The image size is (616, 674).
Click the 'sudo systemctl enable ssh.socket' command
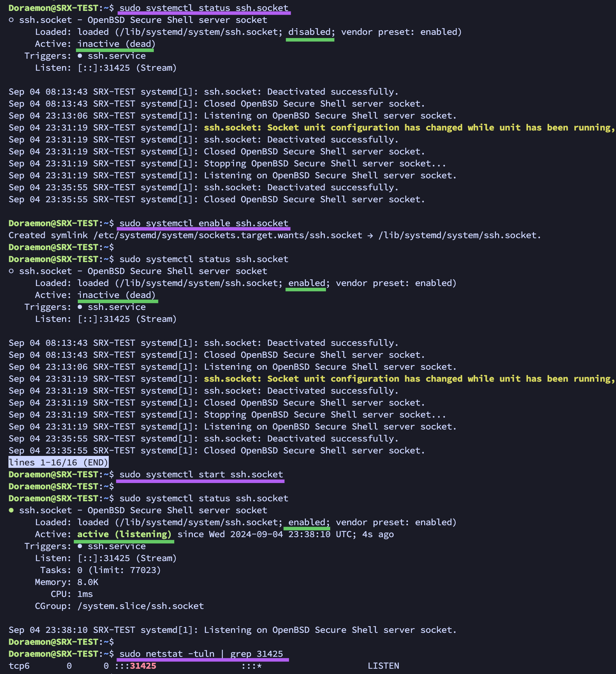[x=204, y=223]
